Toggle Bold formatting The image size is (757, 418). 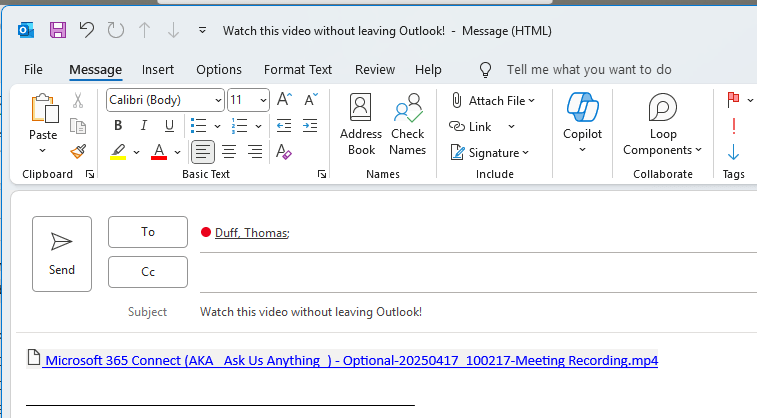[118, 126]
